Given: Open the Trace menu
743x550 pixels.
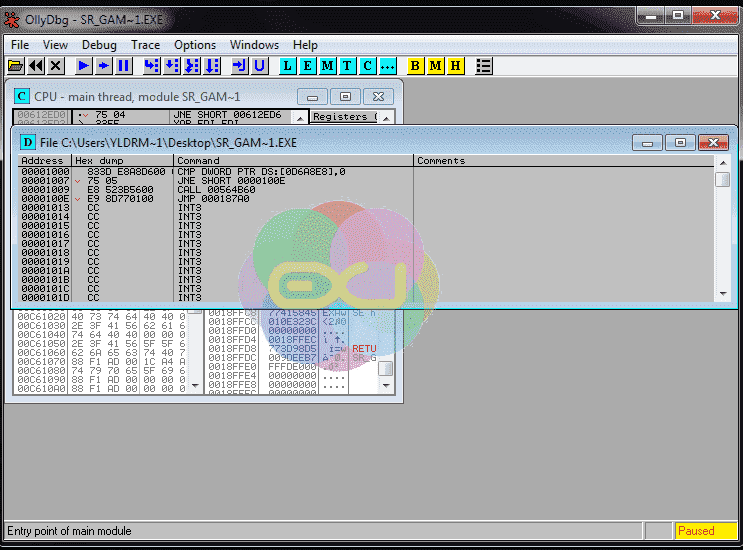Looking at the screenshot, I should pyautogui.click(x=145, y=45).
